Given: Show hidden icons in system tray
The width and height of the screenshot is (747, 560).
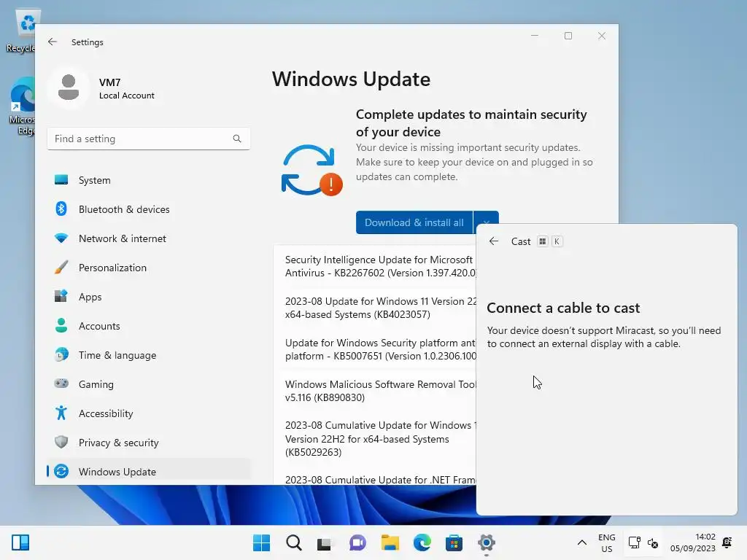Looking at the screenshot, I should 581,542.
